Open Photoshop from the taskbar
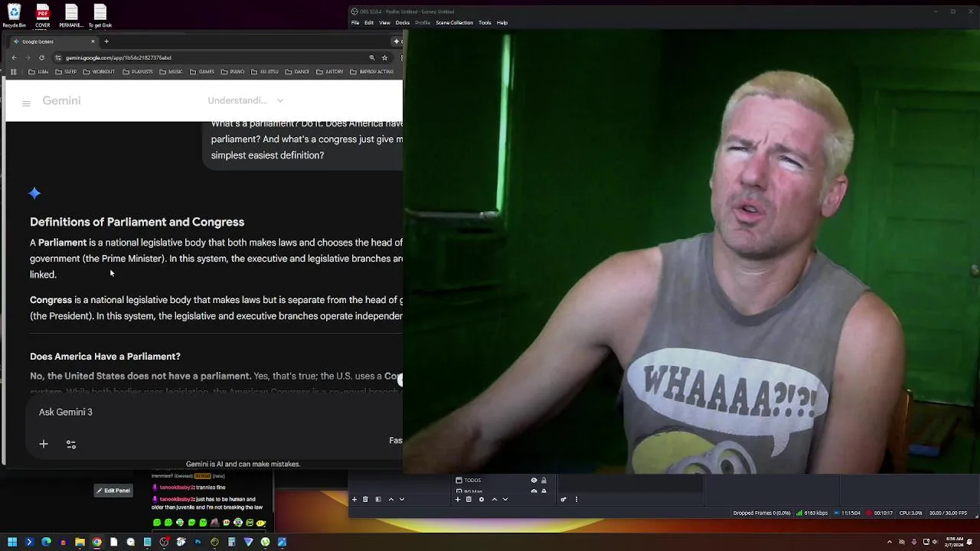The height and width of the screenshot is (551, 980). click(x=198, y=542)
